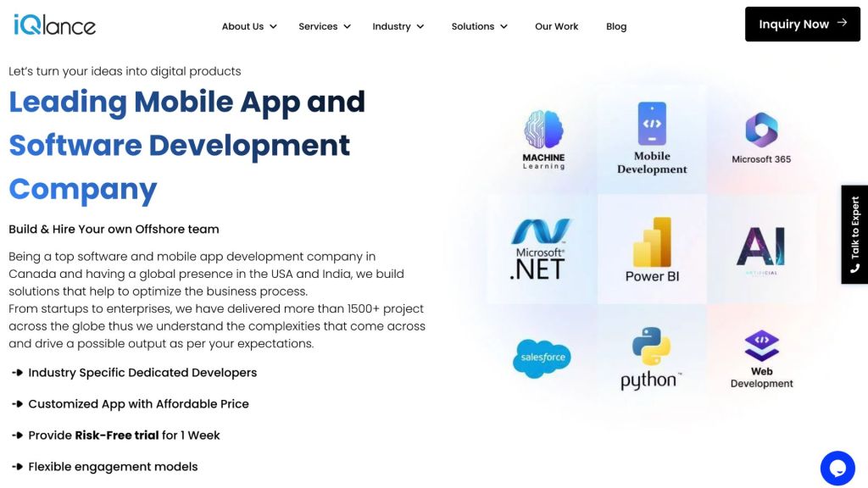Image resolution: width=868 pixels, height=488 pixels.
Task: Go to the Blog page
Action: pos(616,26)
